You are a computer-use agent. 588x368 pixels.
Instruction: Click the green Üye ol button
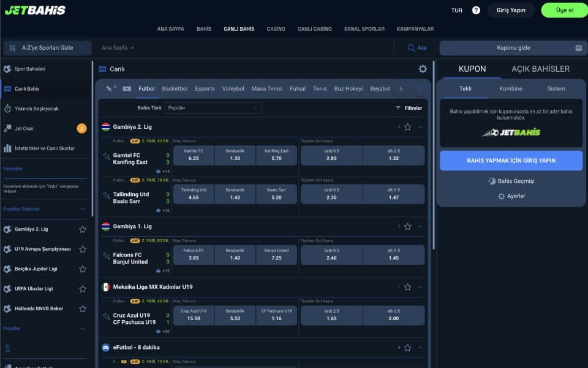click(564, 10)
